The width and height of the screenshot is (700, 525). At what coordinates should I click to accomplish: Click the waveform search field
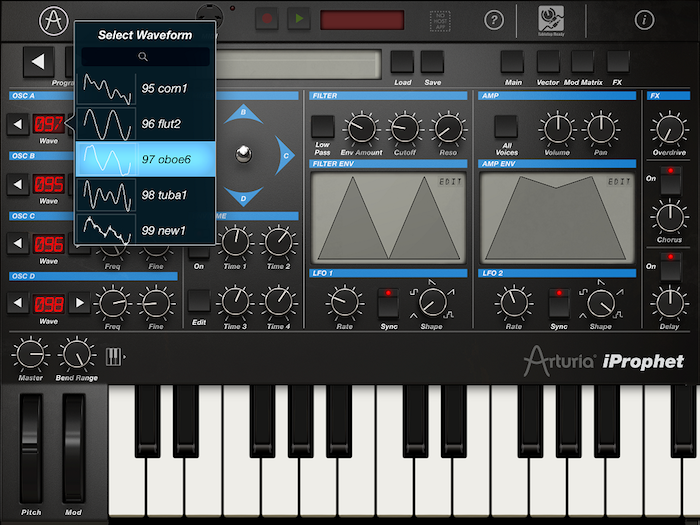(x=145, y=57)
